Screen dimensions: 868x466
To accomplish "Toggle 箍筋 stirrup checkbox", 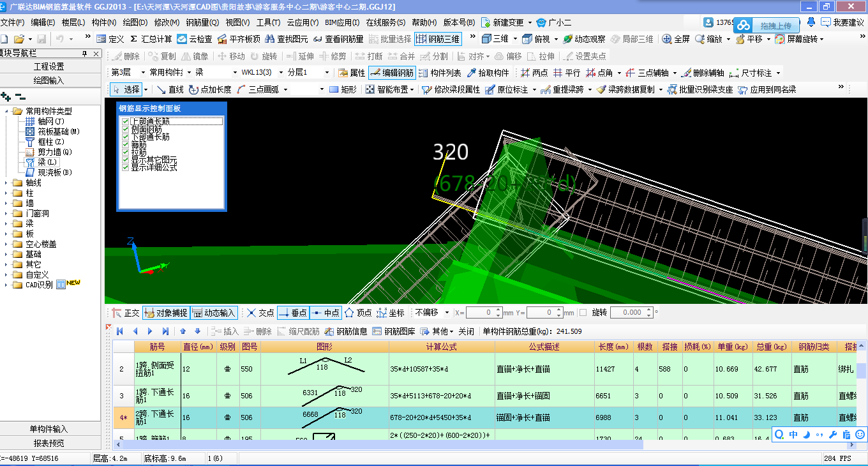I will 125,145.
